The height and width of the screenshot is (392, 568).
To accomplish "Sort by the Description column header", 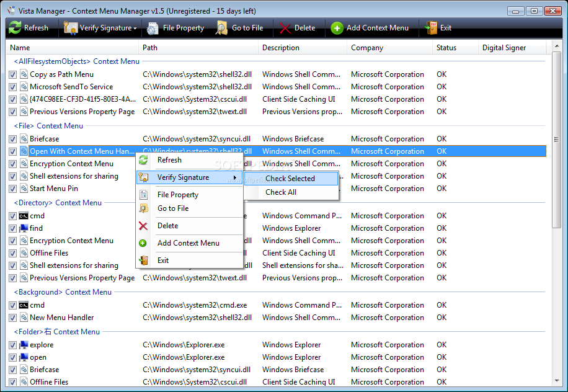I will click(303, 48).
